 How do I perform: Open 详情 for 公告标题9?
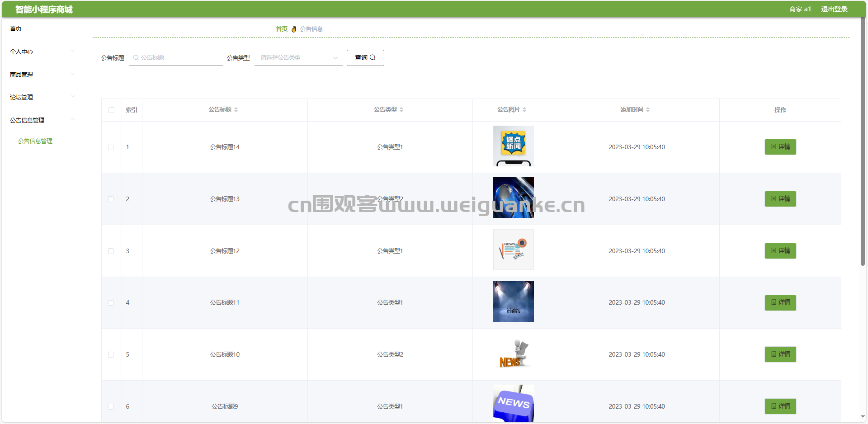[780, 406]
